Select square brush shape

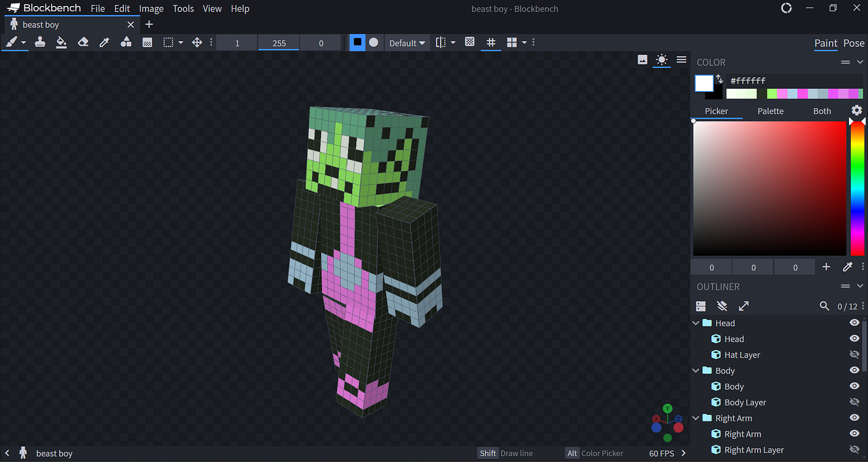pos(357,42)
